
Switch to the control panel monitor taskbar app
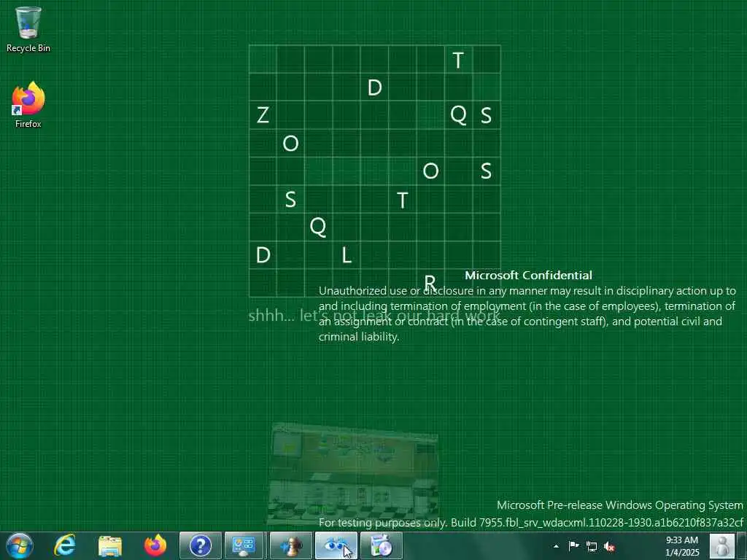[x=244, y=545]
